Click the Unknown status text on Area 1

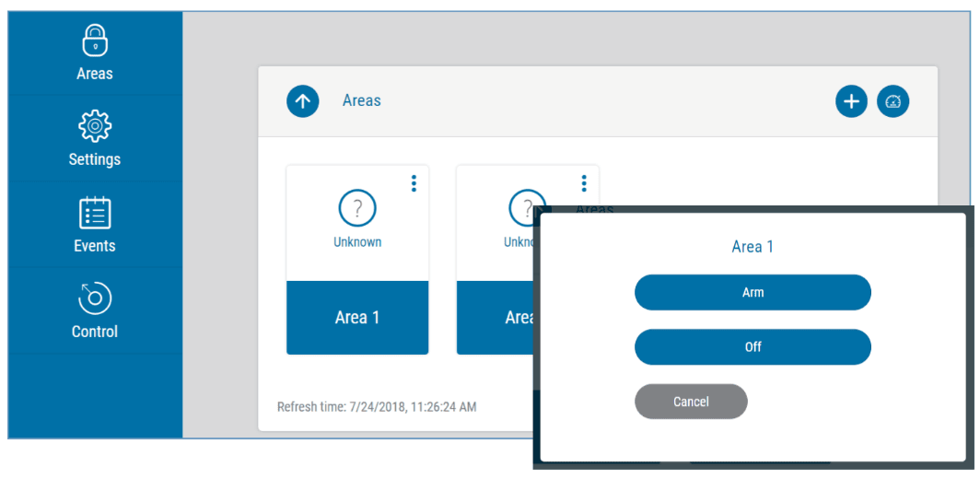[x=357, y=242]
